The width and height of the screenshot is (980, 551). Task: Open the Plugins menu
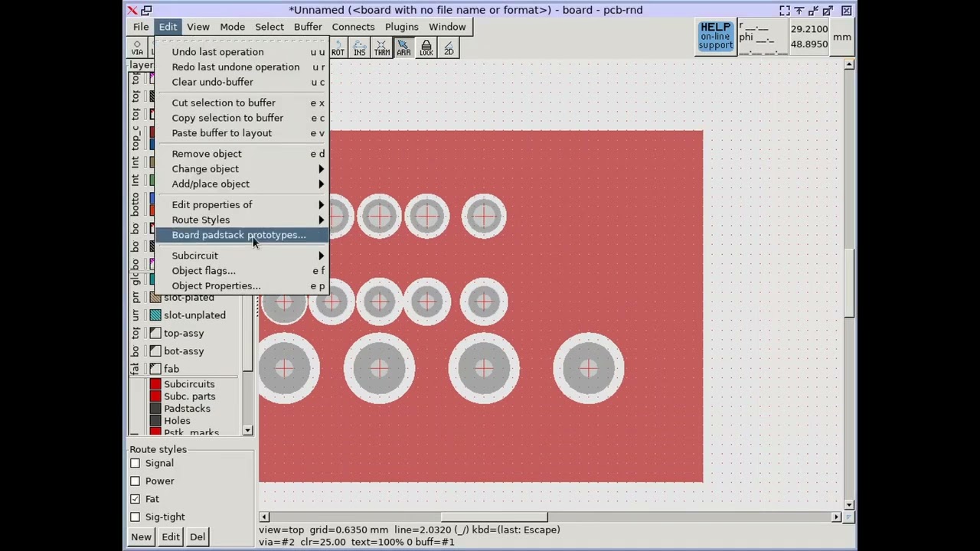402,27
